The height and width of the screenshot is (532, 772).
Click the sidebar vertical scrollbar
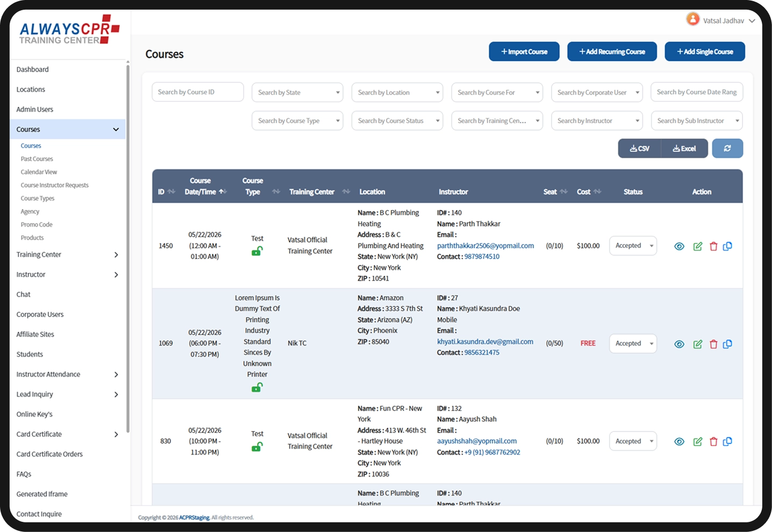[128, 247]
